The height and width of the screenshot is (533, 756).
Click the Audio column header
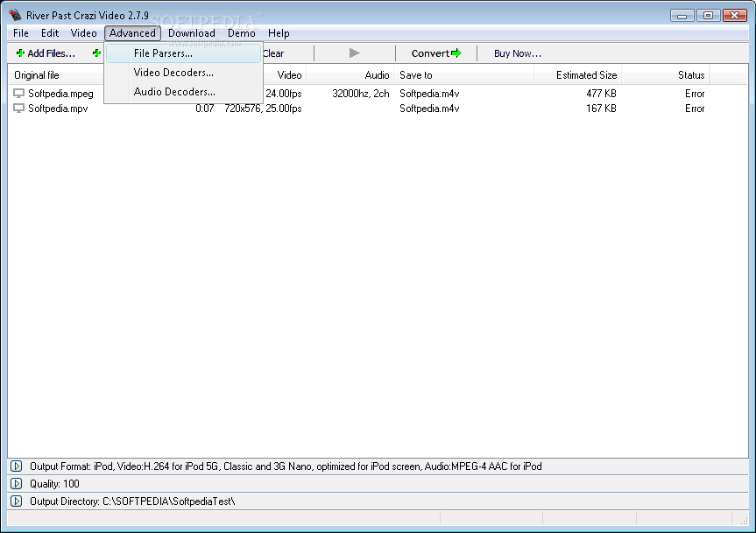pos(350,75)
